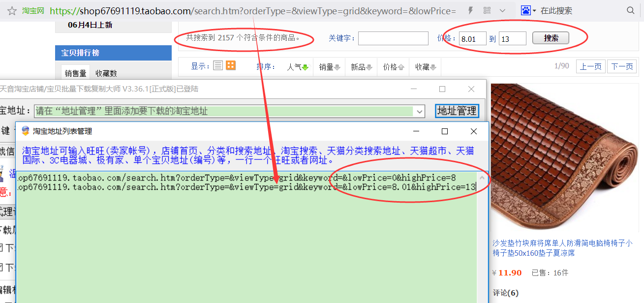This screenshot has width=644, height=303.
Task: Switch to list view display icon
Action: click(218, 66)
